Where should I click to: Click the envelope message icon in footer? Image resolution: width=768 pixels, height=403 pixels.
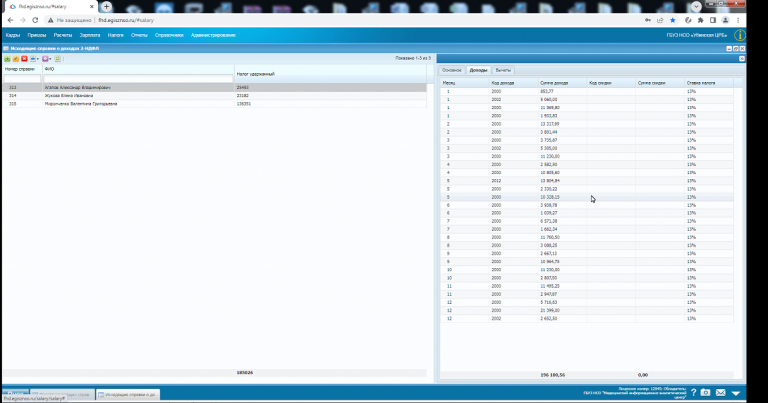[720, 393]
